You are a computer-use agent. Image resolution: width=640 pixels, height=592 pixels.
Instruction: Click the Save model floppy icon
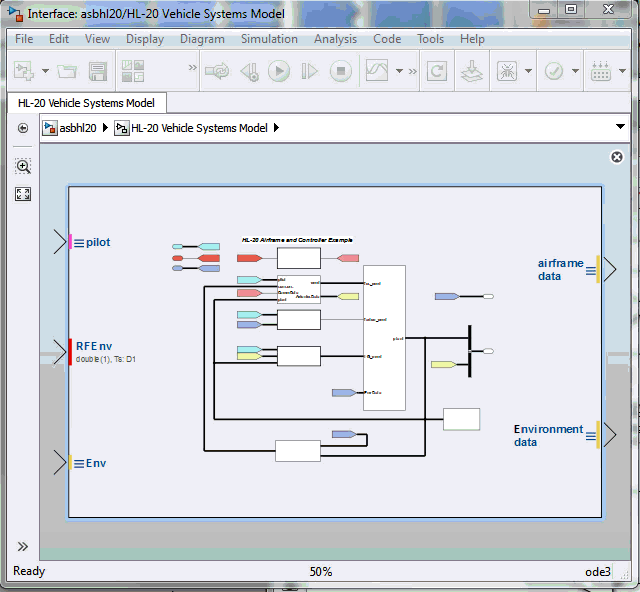97,71
